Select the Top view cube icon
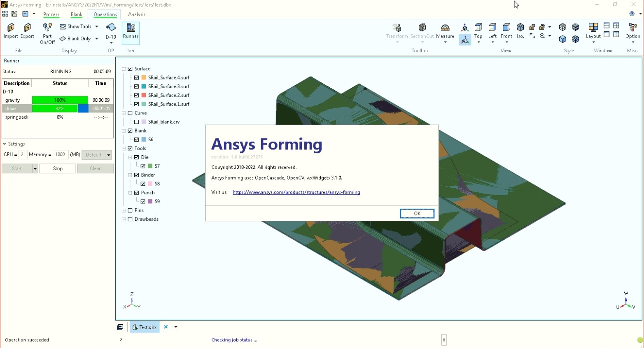This screenshot has height=348, width=644. pyautogui.click(x=478, y=27)
